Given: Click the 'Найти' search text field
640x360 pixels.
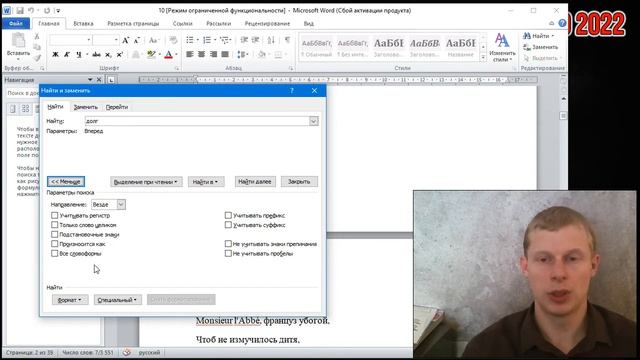Looking at the screenshot, I should (x=197, y=121).
